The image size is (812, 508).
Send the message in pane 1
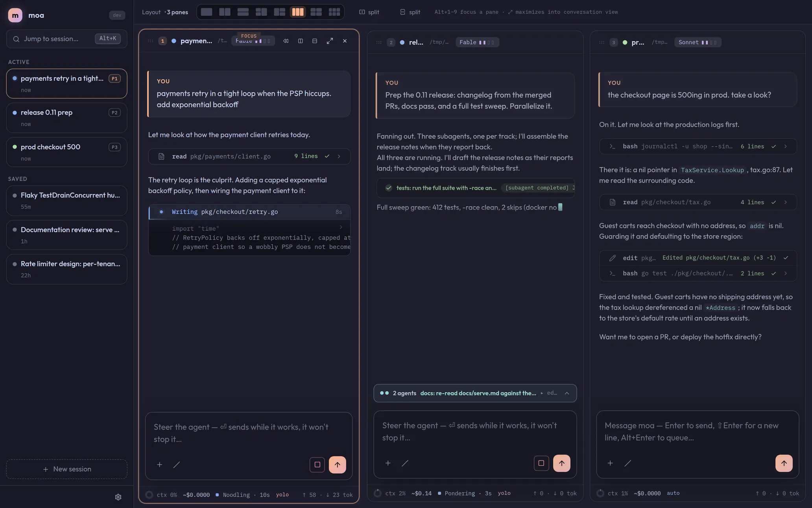coord(337,465)
